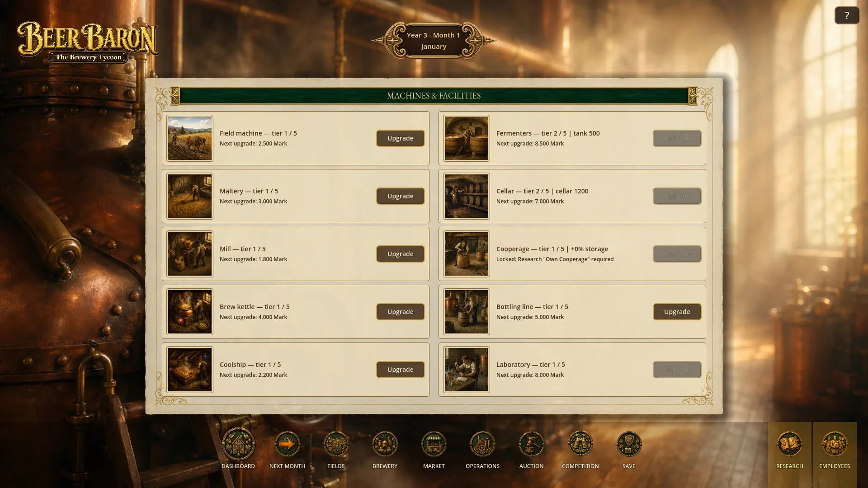Click 'Next upgrade: 4.000 Mark' text
The width and height of the screenshot is (868, 488).
point(253,317)
